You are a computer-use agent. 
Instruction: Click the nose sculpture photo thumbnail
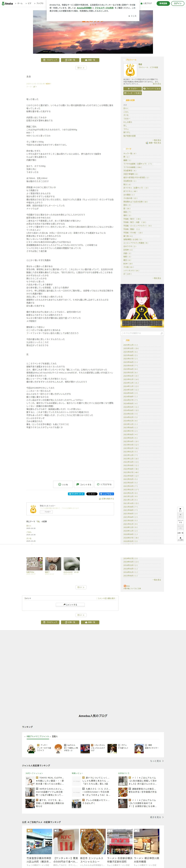pyautogui.click(x=72, y=564)
